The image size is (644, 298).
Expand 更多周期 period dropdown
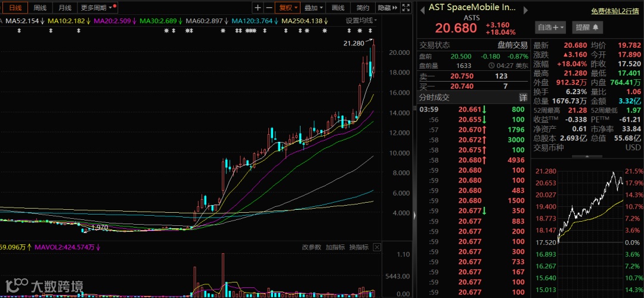(98, 7)
